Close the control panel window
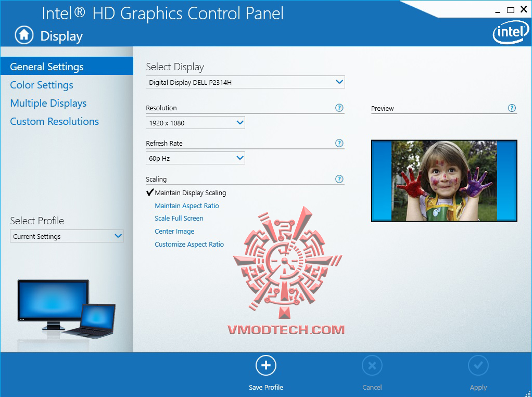 pos(524,9)
